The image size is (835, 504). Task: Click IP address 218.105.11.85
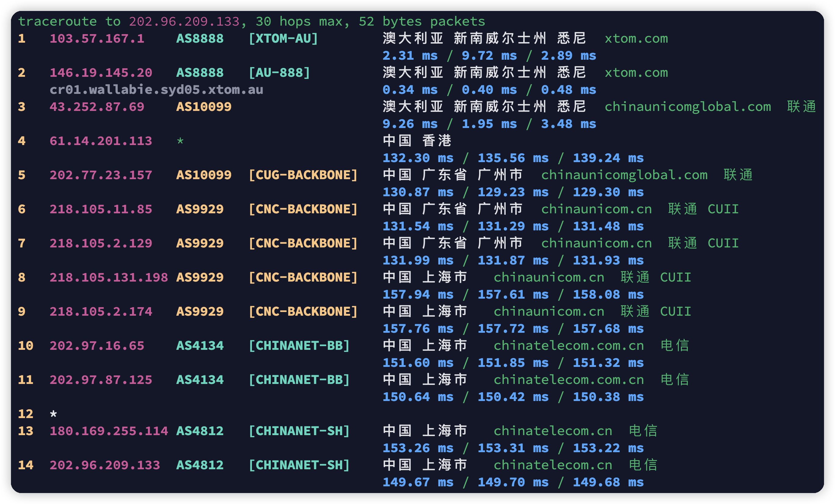pyautogui.click(x=101, y=209)
